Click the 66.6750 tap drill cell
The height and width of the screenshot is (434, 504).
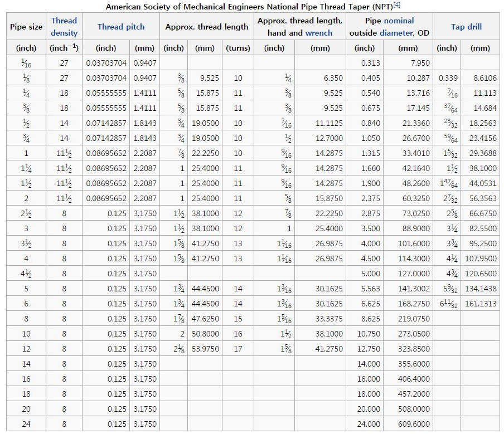click(480, 213)
